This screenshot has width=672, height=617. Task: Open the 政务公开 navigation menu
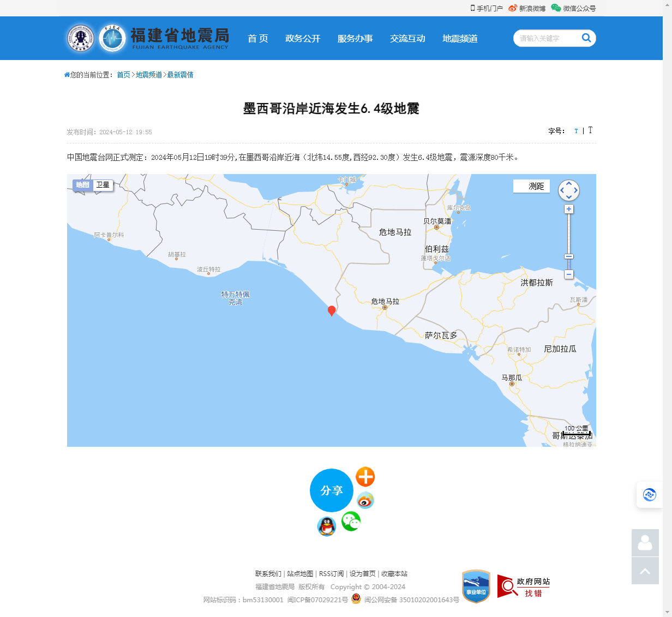pos(303,38)
